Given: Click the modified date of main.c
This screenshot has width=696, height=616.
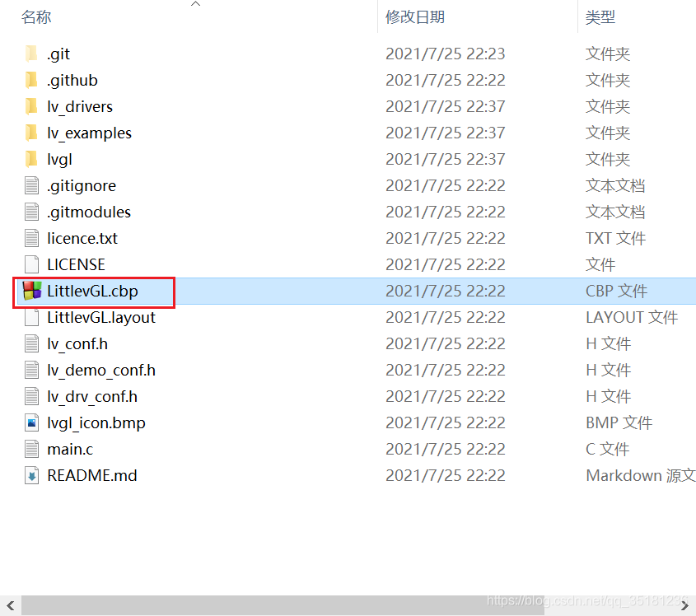Looking at the screenshot, I should (446, 449).
